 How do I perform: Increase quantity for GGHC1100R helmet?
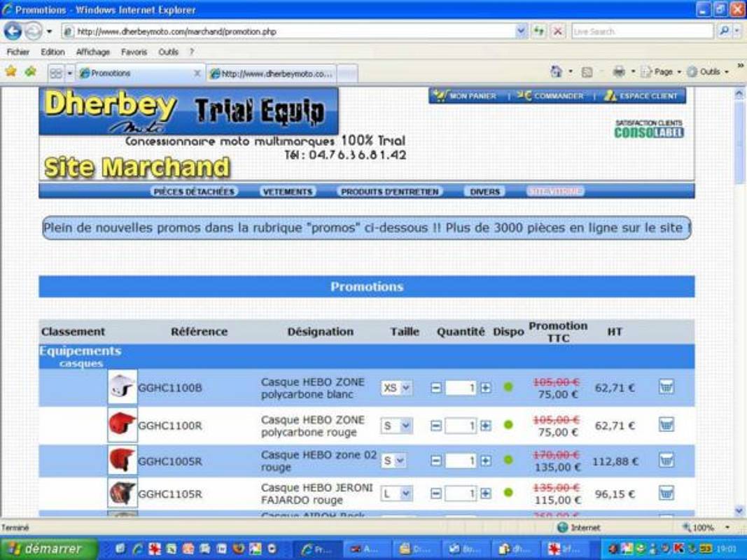(x=485, y=426)
